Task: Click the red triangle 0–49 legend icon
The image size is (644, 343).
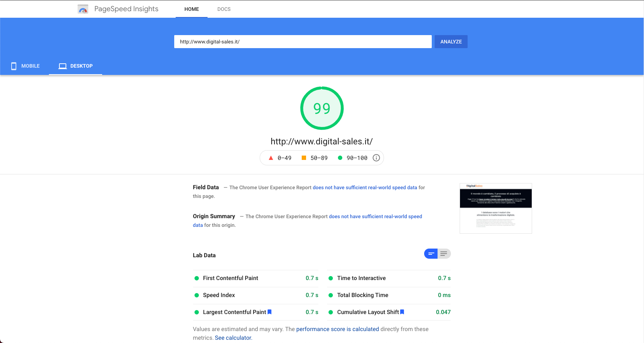Action: (271, 158)
